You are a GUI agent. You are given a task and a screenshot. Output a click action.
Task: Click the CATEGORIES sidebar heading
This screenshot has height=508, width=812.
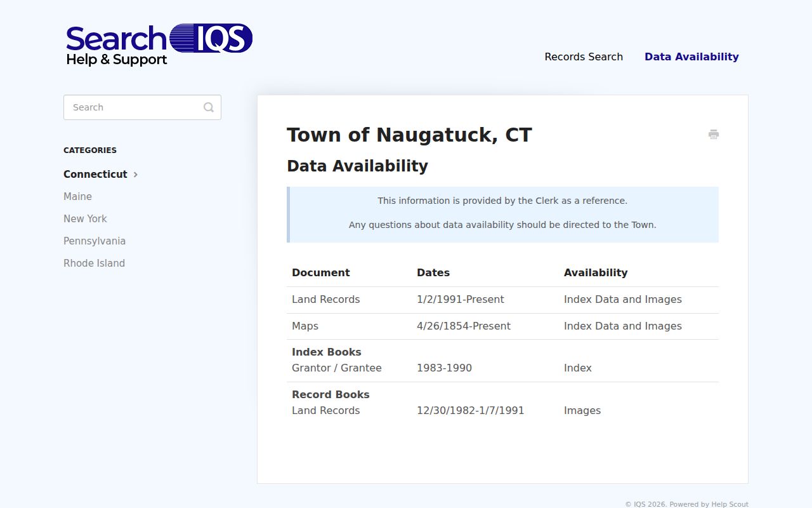(x=90, y=150)
